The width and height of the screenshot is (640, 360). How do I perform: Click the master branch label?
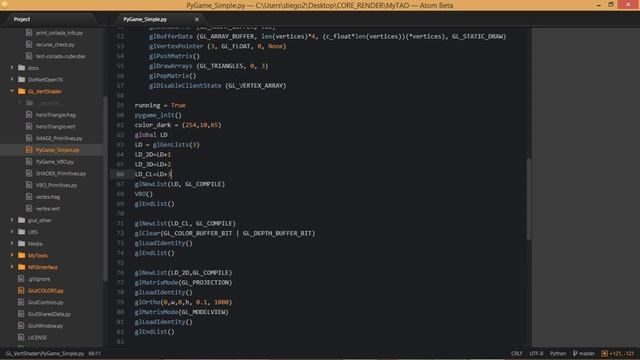click(x=587, y=353)
